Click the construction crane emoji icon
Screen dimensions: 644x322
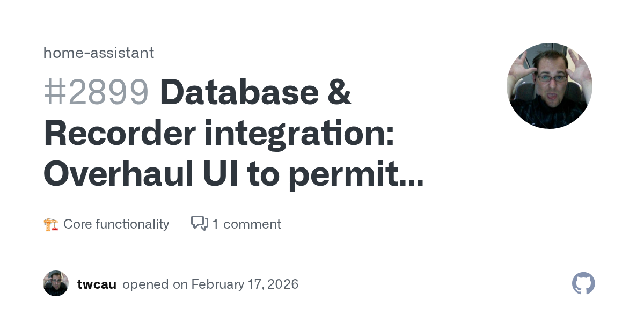tap(51, 224)
